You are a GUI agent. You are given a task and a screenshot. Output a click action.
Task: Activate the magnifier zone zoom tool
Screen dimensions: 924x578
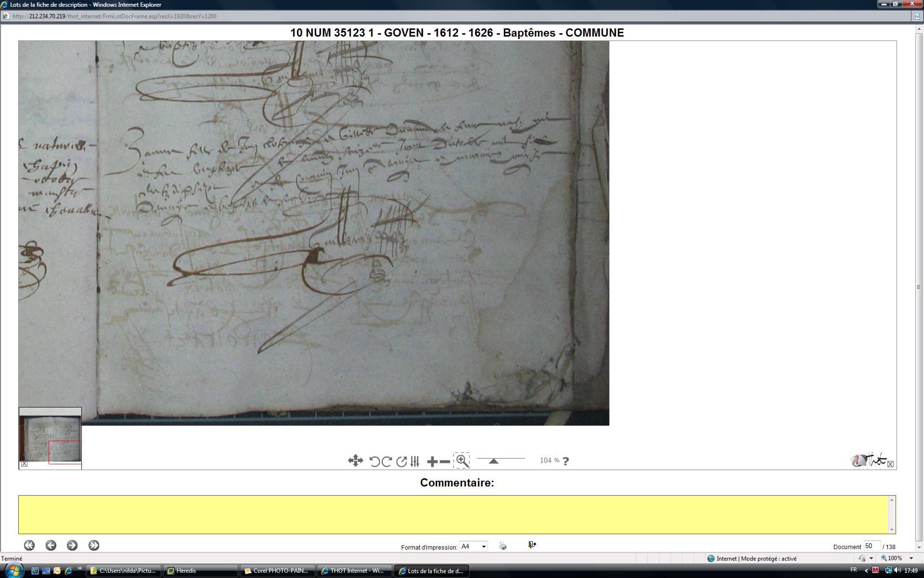[x=462, y=461]
